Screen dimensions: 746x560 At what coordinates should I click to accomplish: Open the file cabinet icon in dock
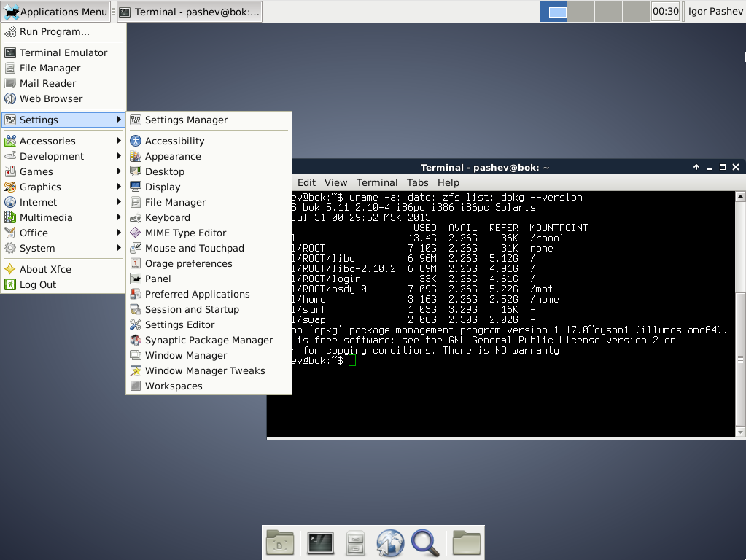point(355,543)
